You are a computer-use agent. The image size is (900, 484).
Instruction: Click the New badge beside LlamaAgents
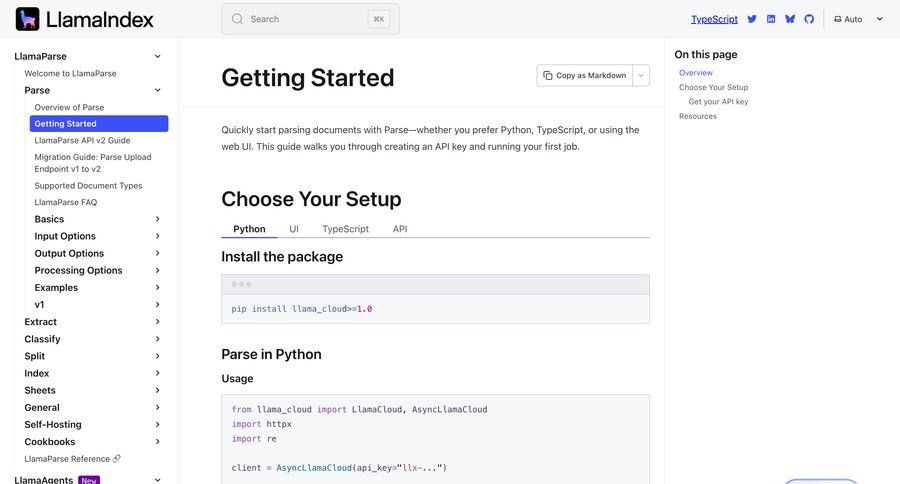pos(89,480)
